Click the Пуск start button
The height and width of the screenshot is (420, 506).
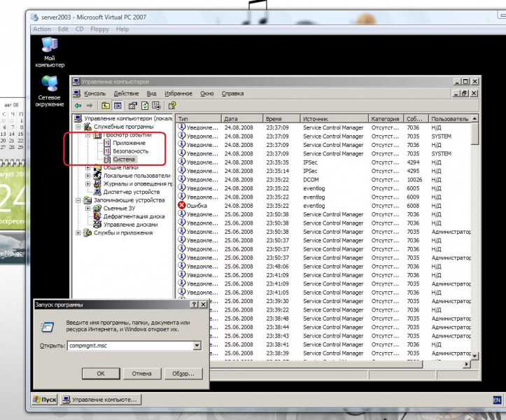click(x=45, y=400)
